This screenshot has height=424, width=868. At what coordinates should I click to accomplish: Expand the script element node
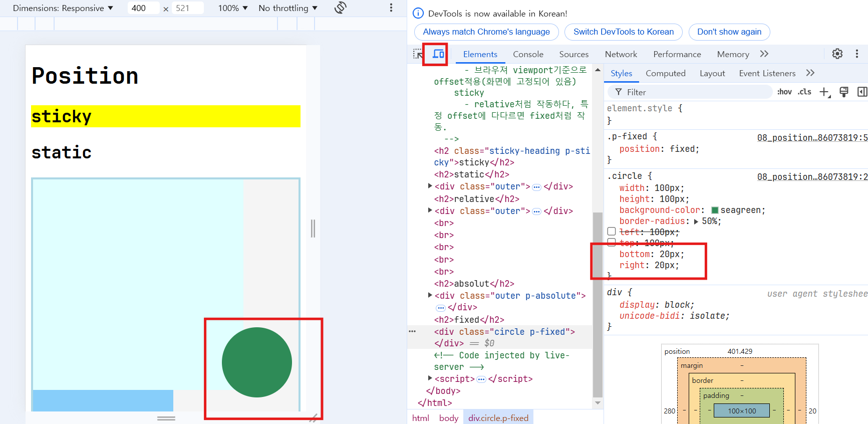pyautogui.click(x=430, y=378)
